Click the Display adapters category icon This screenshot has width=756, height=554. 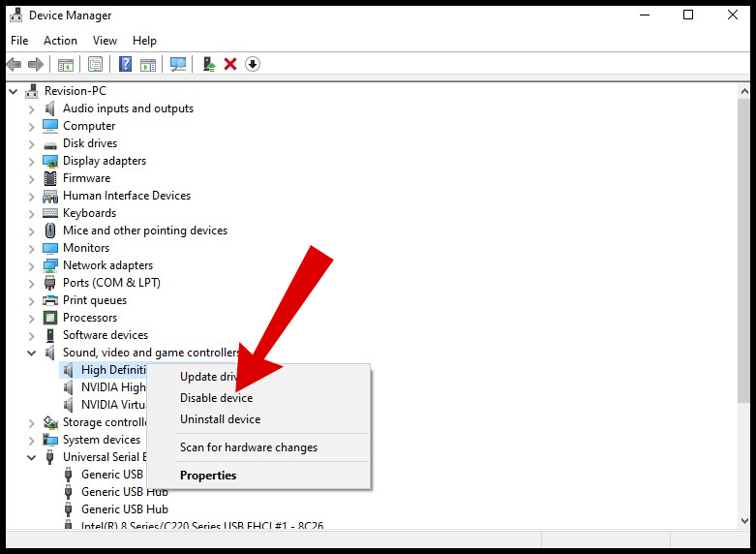click(50, 161)
